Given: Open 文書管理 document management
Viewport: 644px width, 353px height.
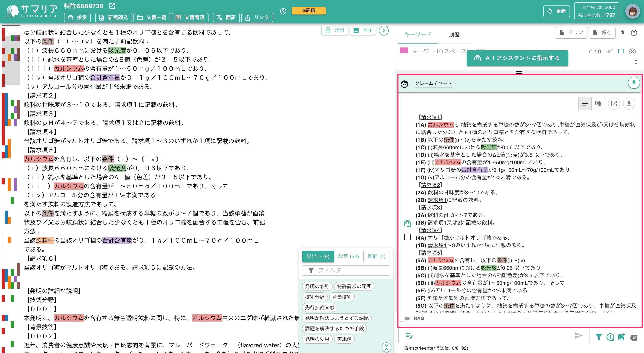Looking at the screenshot, I should tap(190, 18).
